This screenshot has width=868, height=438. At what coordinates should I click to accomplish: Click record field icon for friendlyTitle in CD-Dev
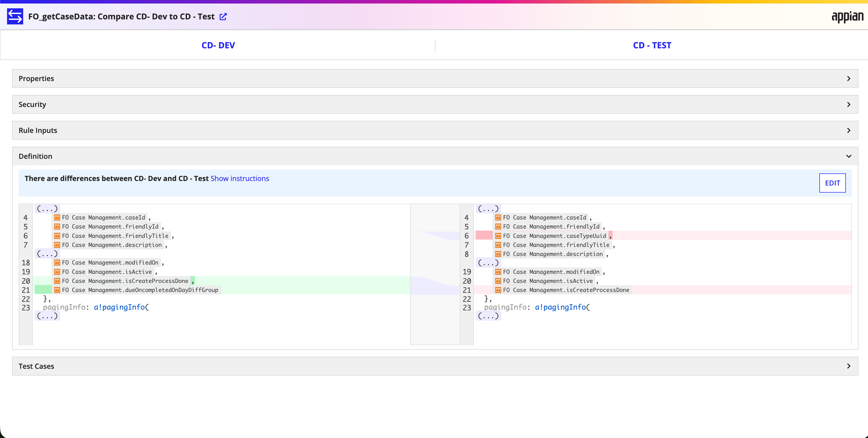57,236
